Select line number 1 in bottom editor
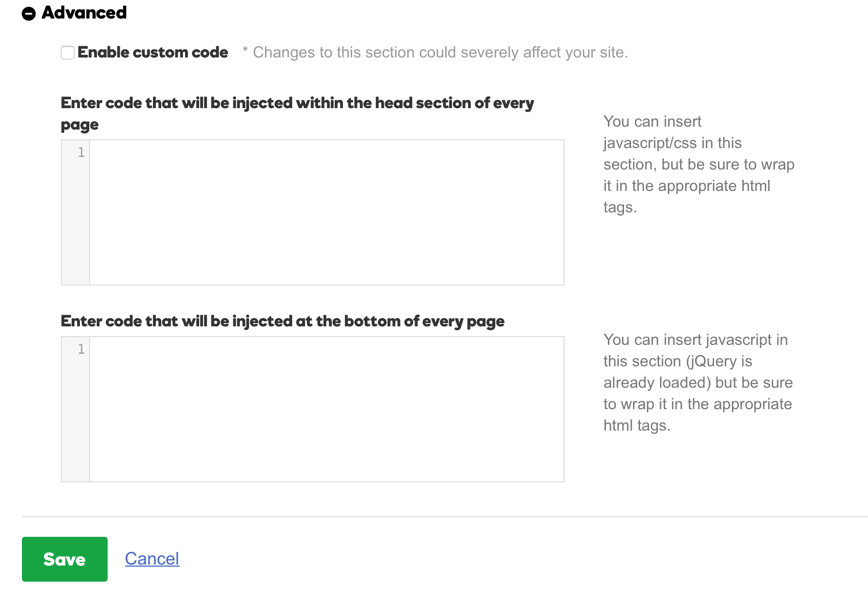Image resolution: width=868 pixels, height=605 pixels. 81,349
